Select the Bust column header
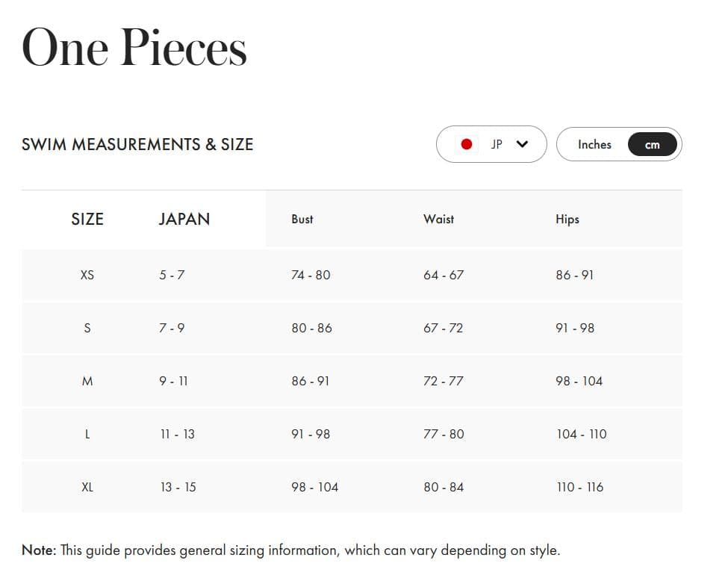The image size is (728, 584). [302, 220]
